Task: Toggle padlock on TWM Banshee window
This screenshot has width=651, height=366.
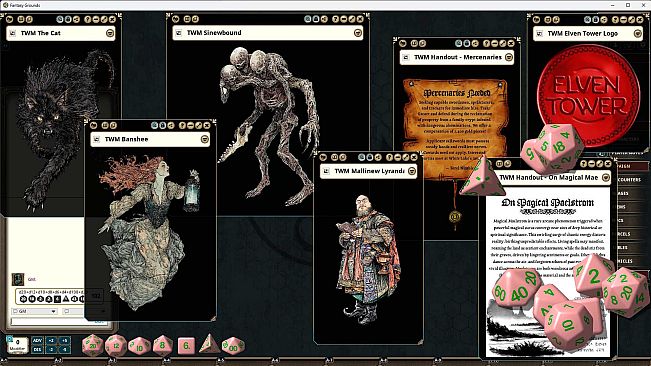Action: (163, 125)
